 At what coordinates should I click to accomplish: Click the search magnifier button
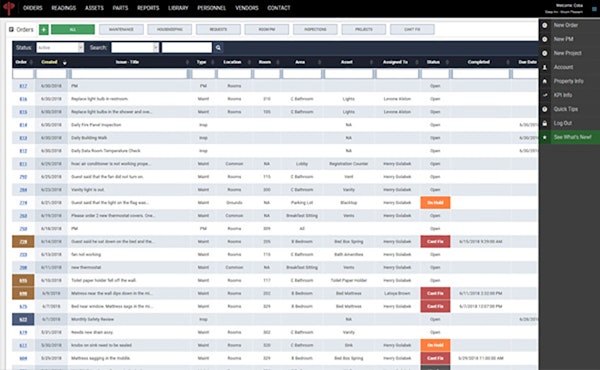[x=218, y=48]
